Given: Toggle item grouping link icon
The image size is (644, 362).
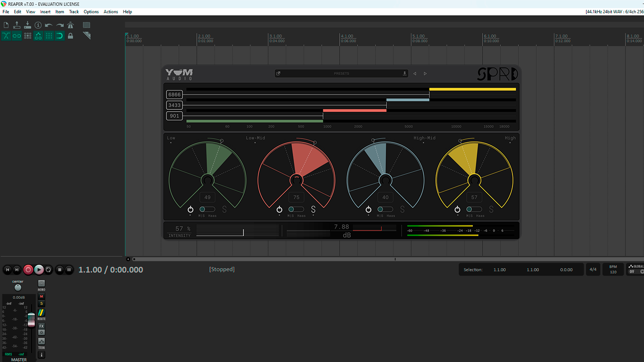Looking at the screenshot, I should [17, 36].
